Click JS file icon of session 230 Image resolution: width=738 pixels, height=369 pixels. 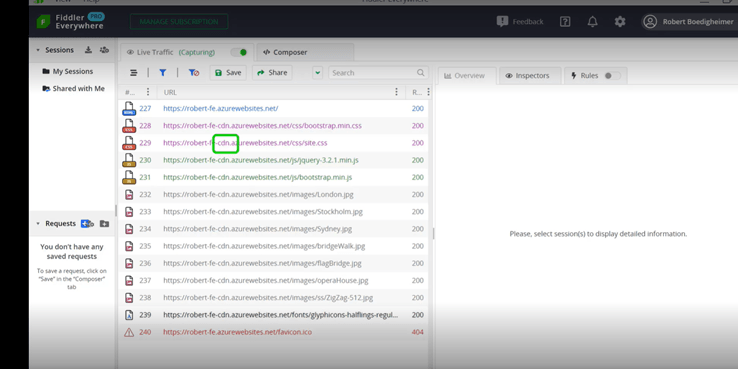(x=129, y=160)
